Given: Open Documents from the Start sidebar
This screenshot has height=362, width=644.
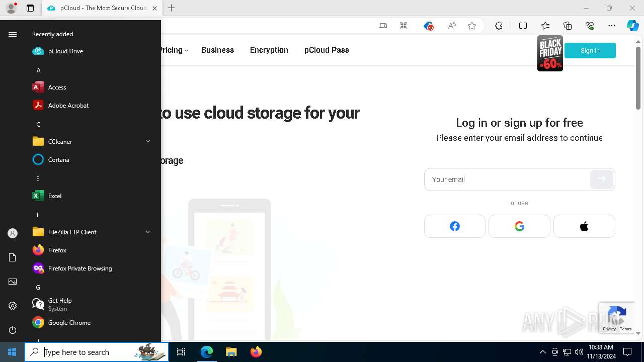Looking at the screenshot, I should click(x=13, y=257).
